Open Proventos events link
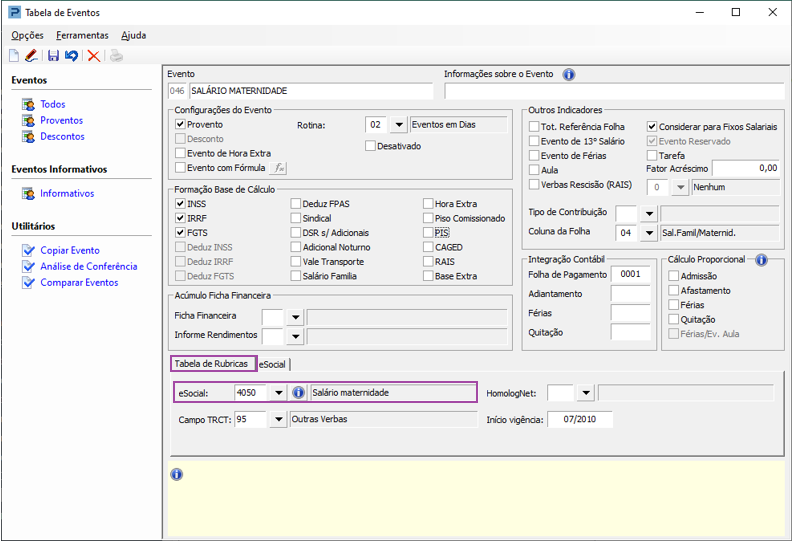 click(x=61, y=121)
